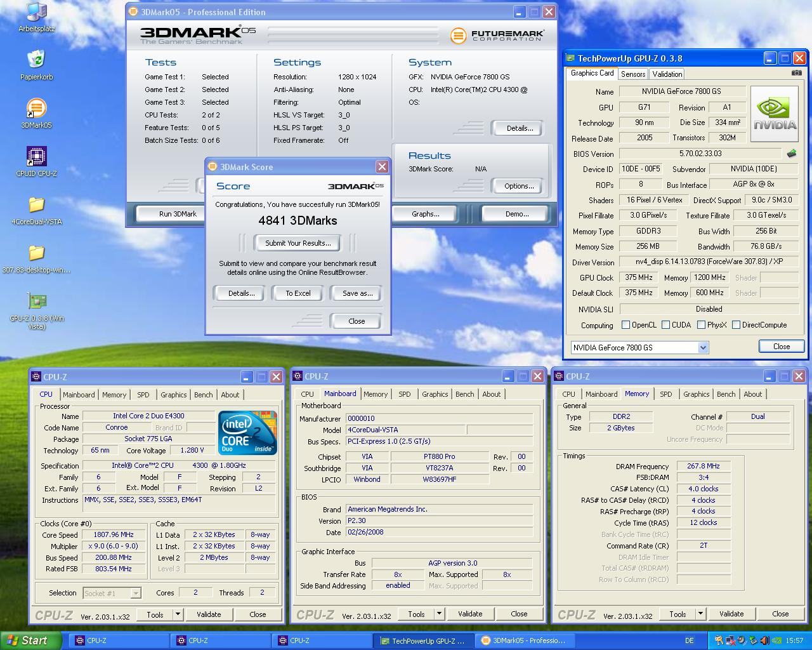Expand the NVIDIA GeForce 7800 GS dropdown
Image resolution: width=812 pixels, height=650 pixels.
703,347
